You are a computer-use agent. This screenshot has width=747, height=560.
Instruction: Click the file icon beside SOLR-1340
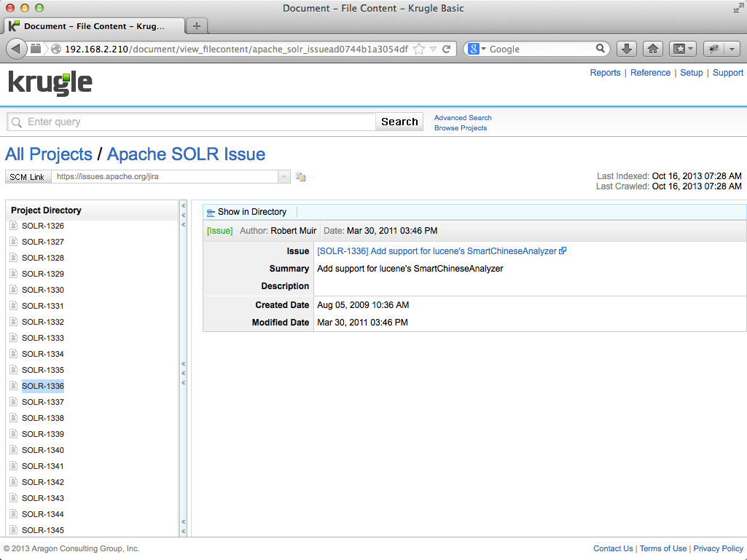[14, 450]
